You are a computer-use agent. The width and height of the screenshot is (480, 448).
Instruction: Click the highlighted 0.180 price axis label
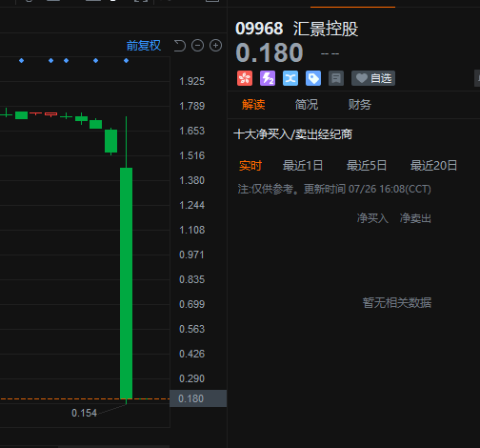pyautogui.click(x=198, y=398)
